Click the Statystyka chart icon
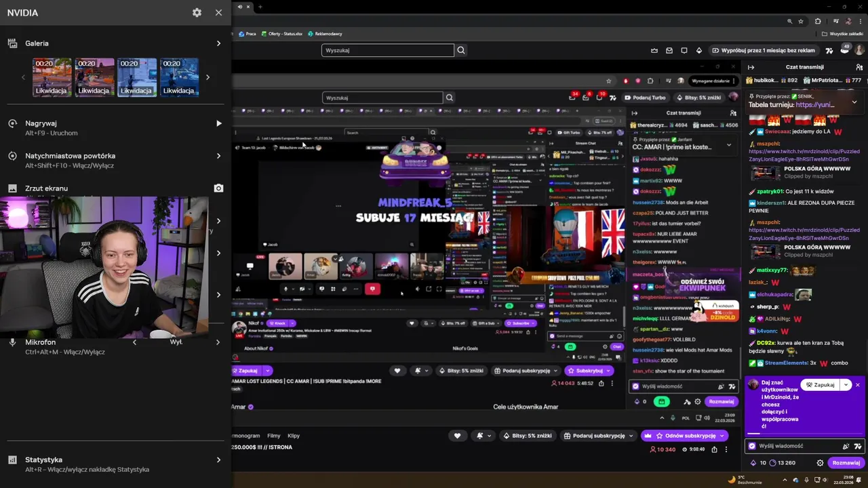 coord(12,460)
